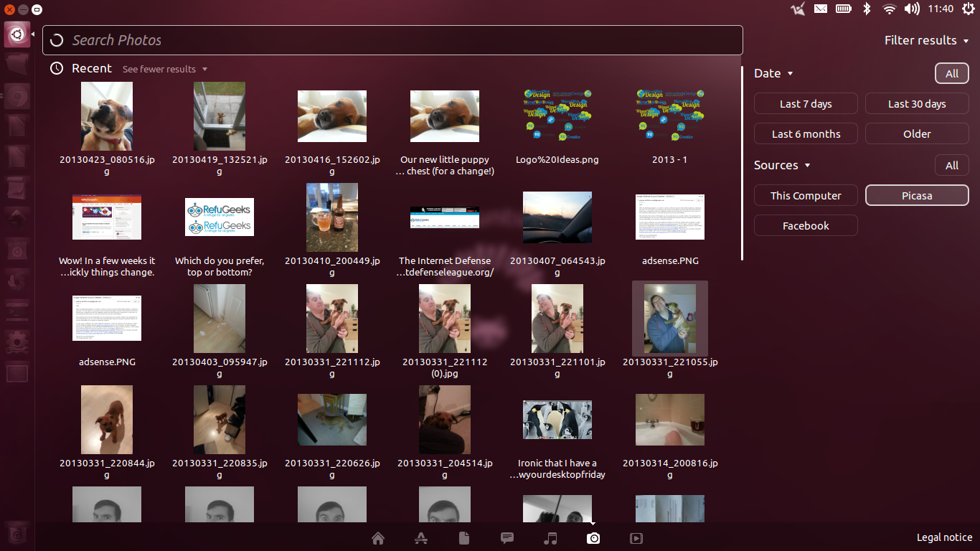Click the Search Photos input field
This screenshot has height=551, width=980.
(392, 41)
